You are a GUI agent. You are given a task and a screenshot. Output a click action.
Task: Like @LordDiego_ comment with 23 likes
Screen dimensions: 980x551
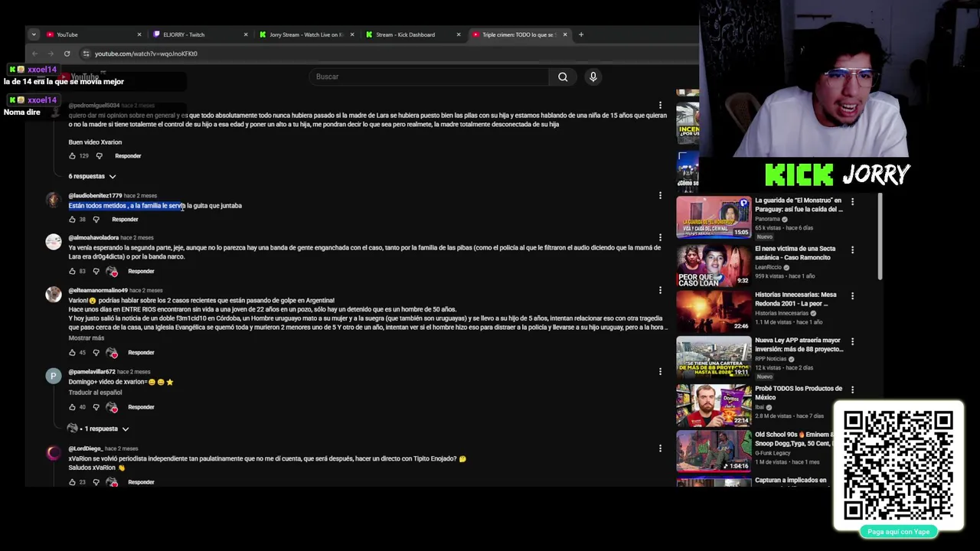click(72, 482)
